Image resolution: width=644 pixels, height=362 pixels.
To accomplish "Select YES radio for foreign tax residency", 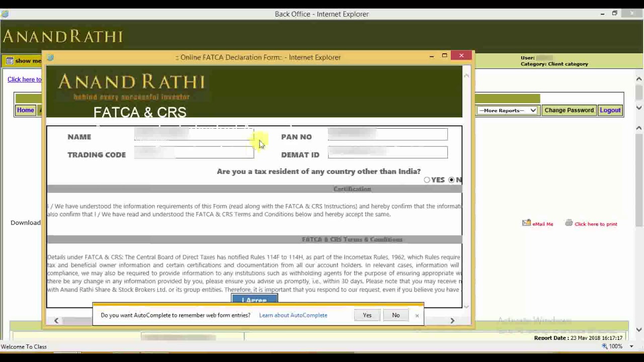I will pos(427,179).
